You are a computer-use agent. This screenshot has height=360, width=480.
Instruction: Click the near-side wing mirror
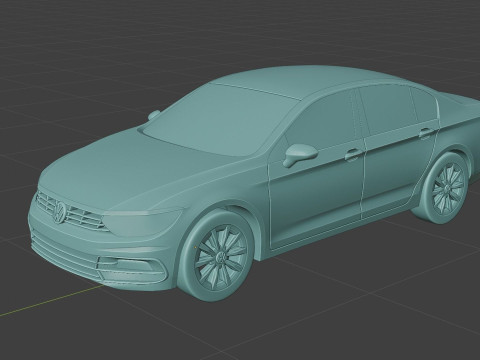(x=300, y=154)
